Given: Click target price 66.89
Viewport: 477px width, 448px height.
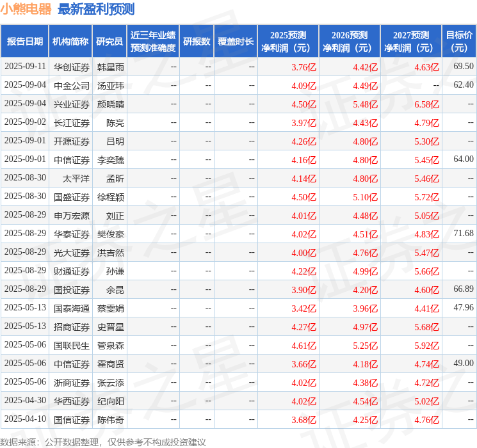Looking at the screenshot, I should pos(464,289).
